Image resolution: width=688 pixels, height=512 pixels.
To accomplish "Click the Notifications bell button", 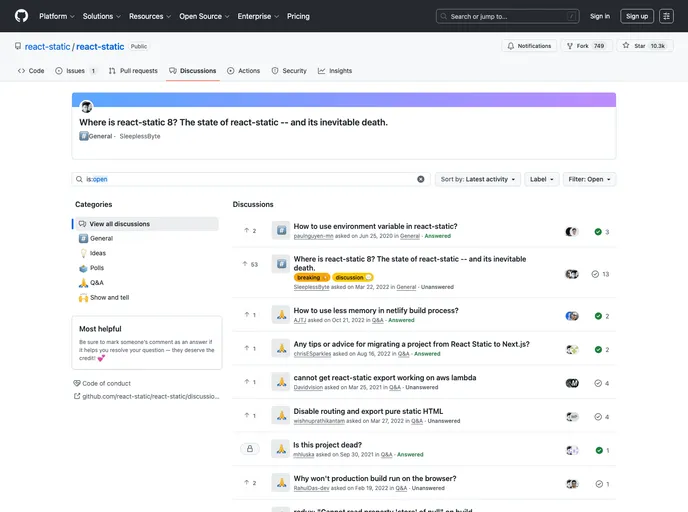I will 529,46.
